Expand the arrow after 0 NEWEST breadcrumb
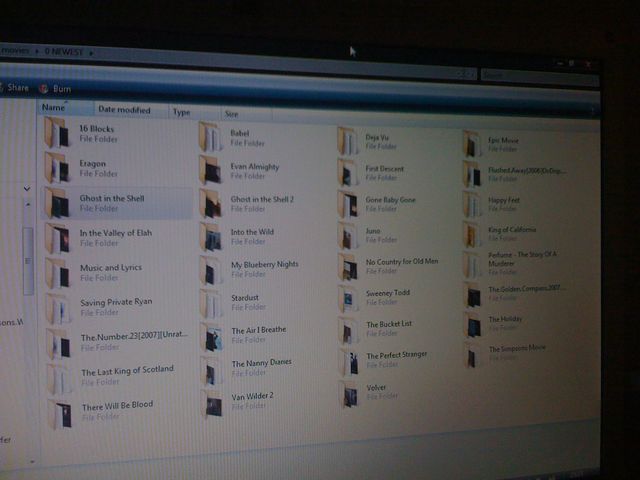 click(91, 53)
